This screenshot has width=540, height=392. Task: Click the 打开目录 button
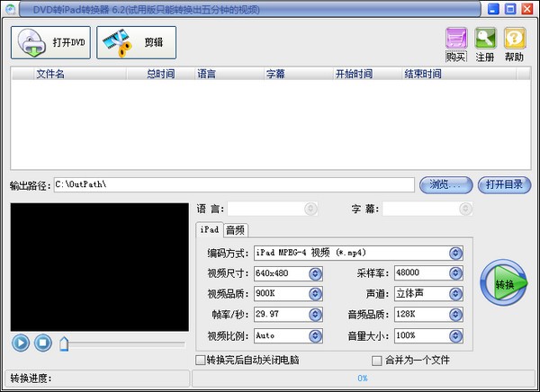[505, 185]
